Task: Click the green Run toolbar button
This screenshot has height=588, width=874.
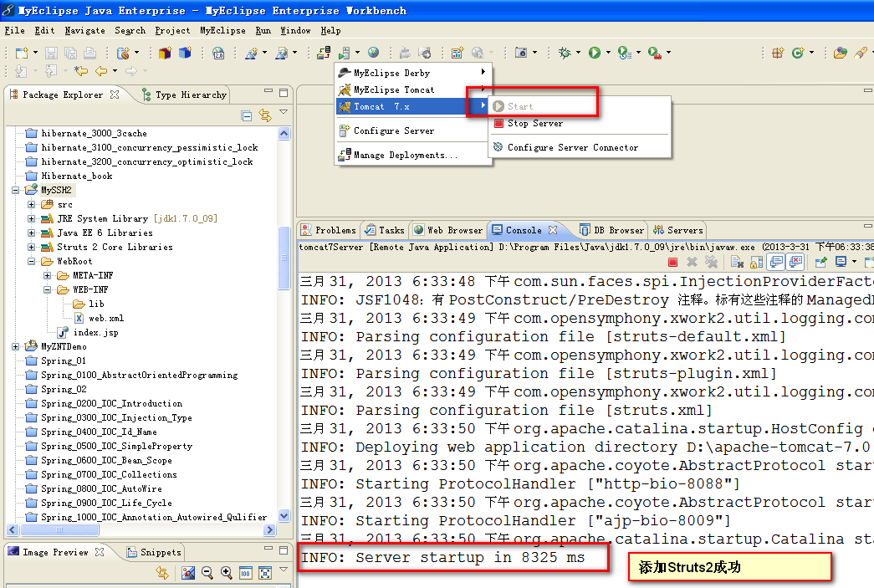Action: coord(595,53)
